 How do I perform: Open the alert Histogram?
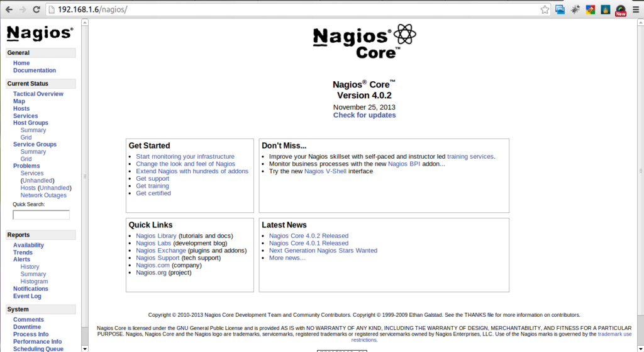tap(34, 281)
